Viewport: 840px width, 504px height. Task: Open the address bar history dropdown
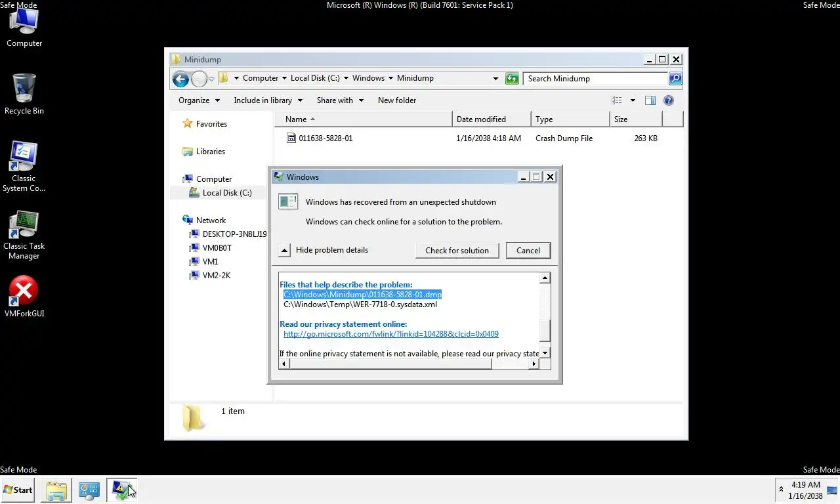coord(495,79)
